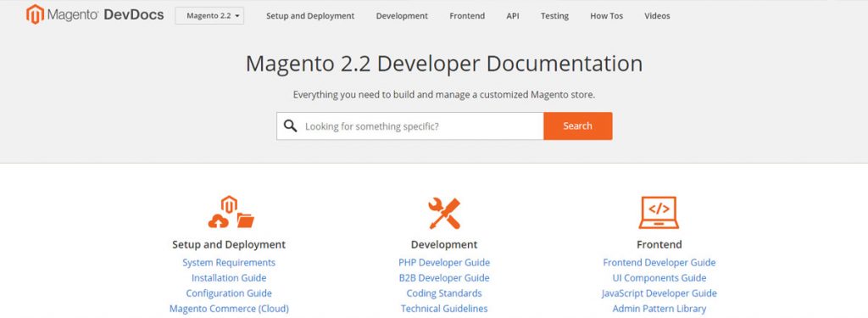Screen dimensions: 868x318
Task: Click the Frontend laptop code icon
Action: coord(659,213)
